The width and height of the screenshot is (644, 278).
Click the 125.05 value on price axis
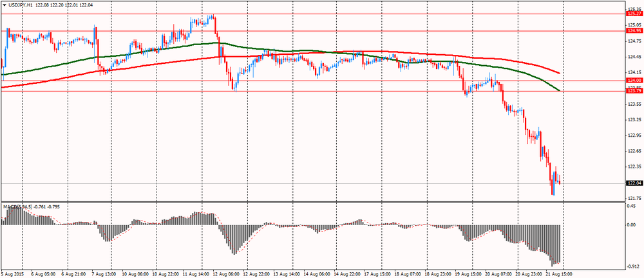pyautogui.click(x=634, y=25)
